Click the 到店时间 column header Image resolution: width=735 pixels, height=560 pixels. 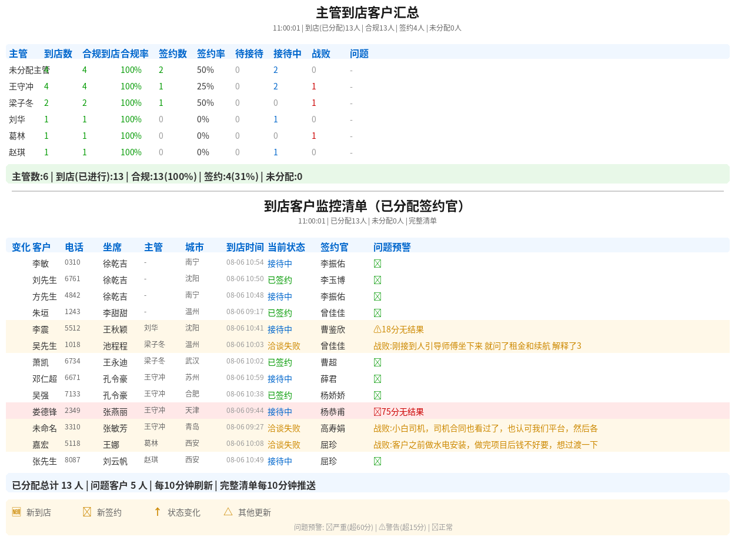(245, 247)
